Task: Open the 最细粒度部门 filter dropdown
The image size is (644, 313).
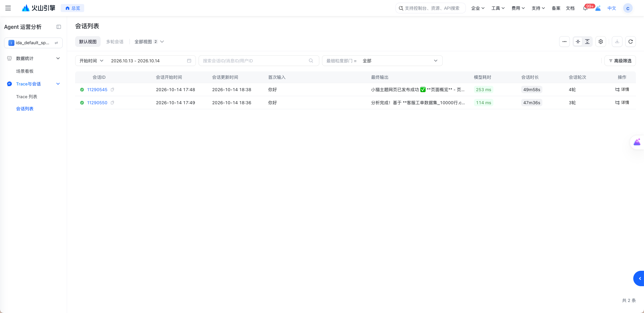Action: (382, 61)
